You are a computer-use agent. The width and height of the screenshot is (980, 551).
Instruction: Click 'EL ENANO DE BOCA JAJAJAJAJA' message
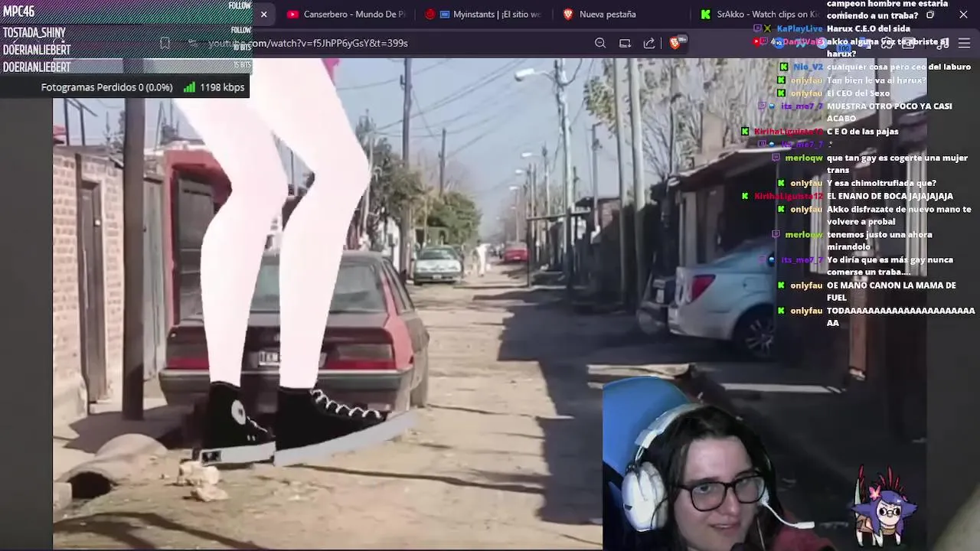pos(890,196)
